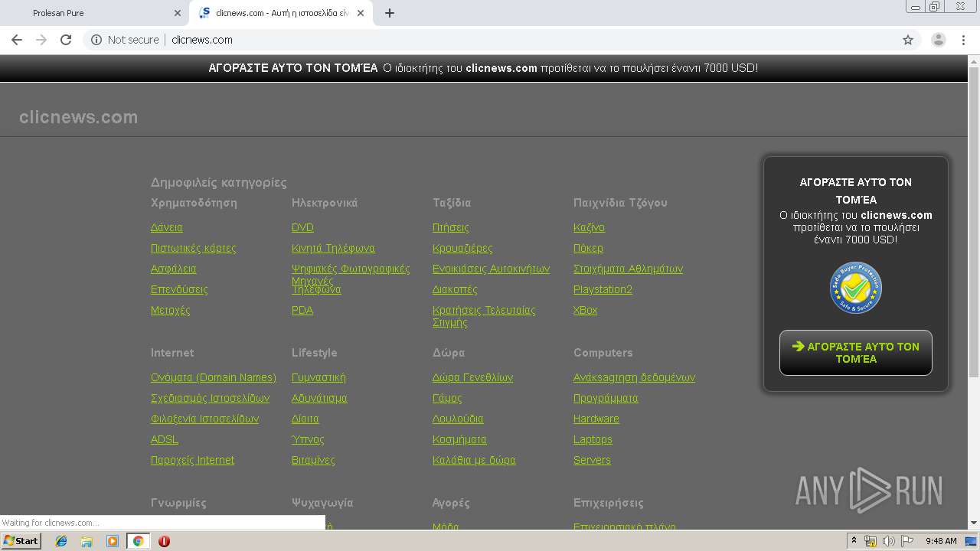Open the Παροχείς Internet link
Screen dimensions: 980x551
(192, 460)
